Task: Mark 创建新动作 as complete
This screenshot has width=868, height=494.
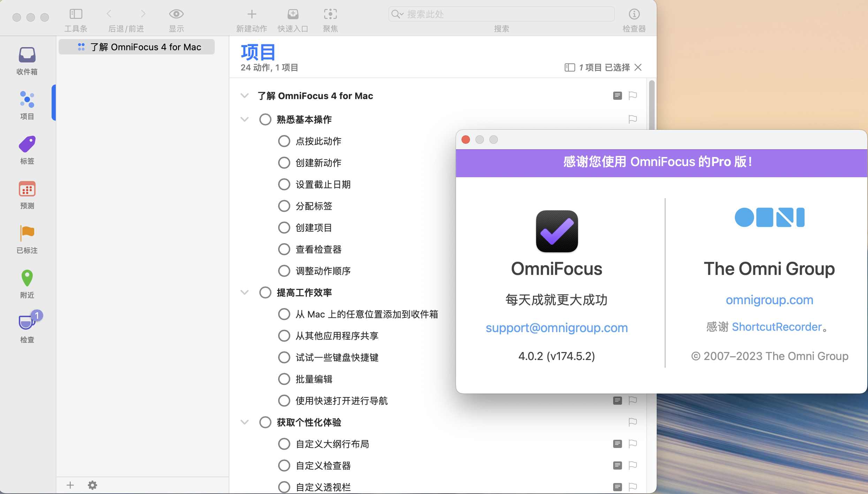Action: pos(284,163)
